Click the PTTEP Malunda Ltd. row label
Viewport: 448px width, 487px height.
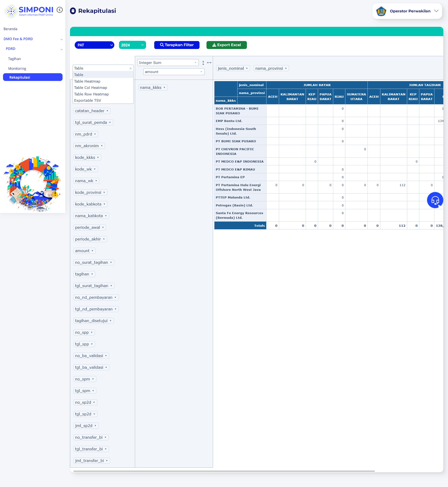point(240,198)
